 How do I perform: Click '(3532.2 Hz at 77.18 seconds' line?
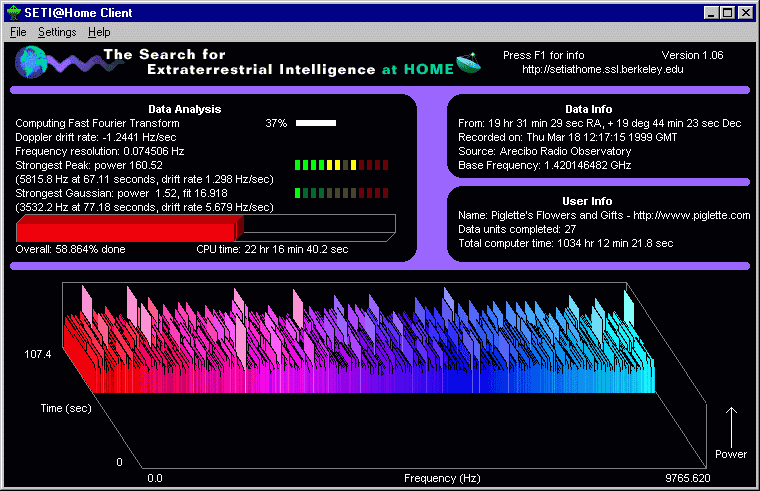tap(144, 207)
